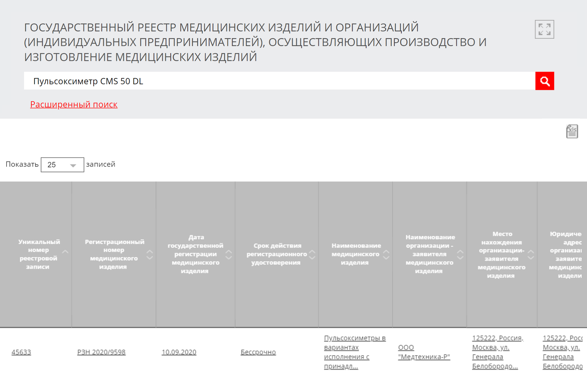
Task: Sort by Дата государственной регистрации arrows
Action: [229, 254]
